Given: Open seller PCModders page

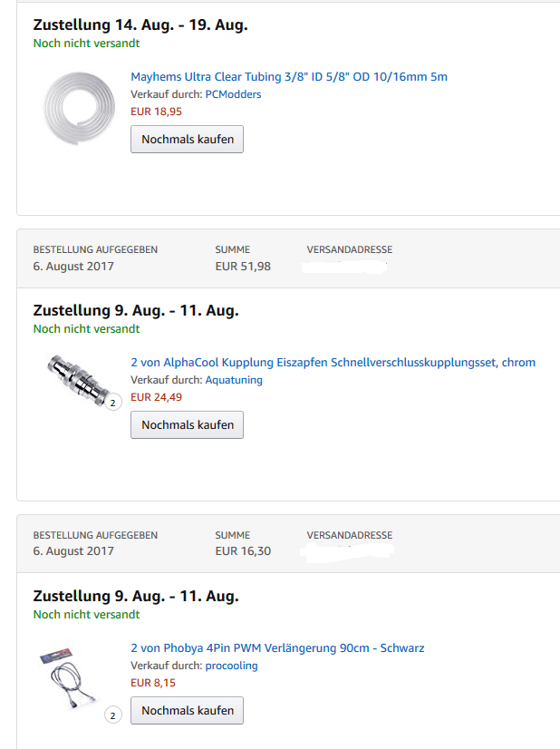Looking at the screenshot, I should tap(233, 94).
